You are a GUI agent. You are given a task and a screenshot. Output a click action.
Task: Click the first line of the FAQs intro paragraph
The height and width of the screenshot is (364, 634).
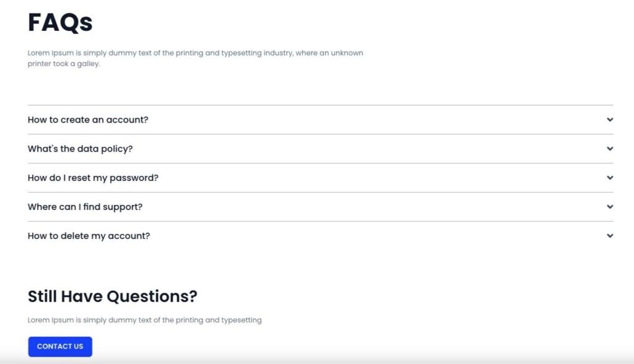(x=195, y=53)
